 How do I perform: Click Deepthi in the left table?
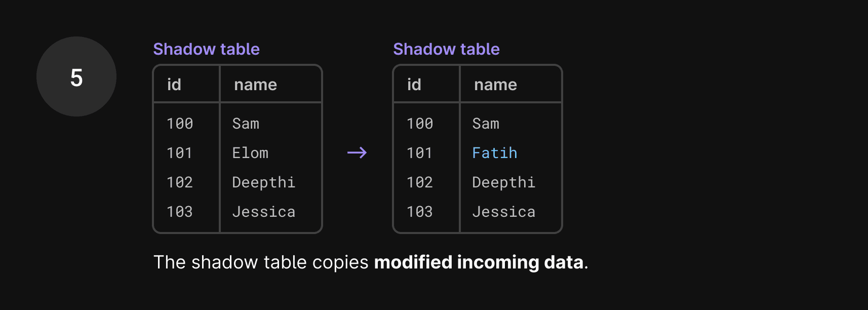point(264,182)
